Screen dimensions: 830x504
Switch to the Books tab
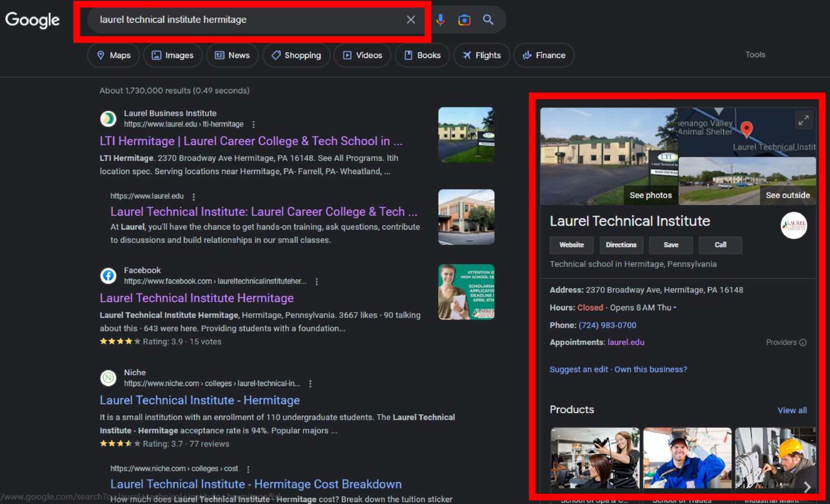(x=422, y=55)
